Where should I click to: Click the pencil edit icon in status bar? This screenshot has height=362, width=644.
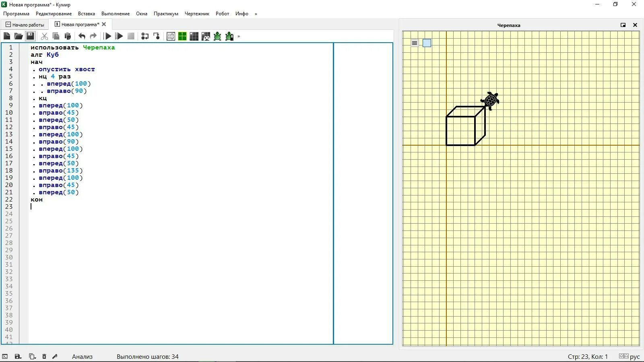click(x=55, y=356)
